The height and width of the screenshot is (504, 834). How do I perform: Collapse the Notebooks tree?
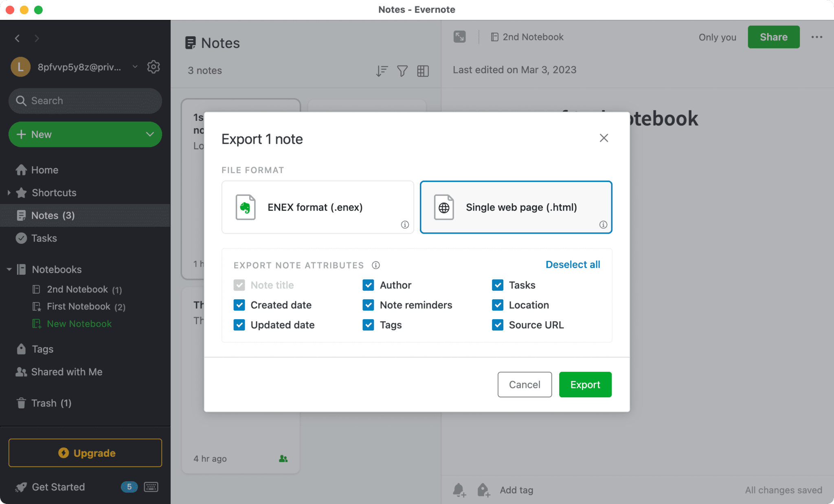9,270
